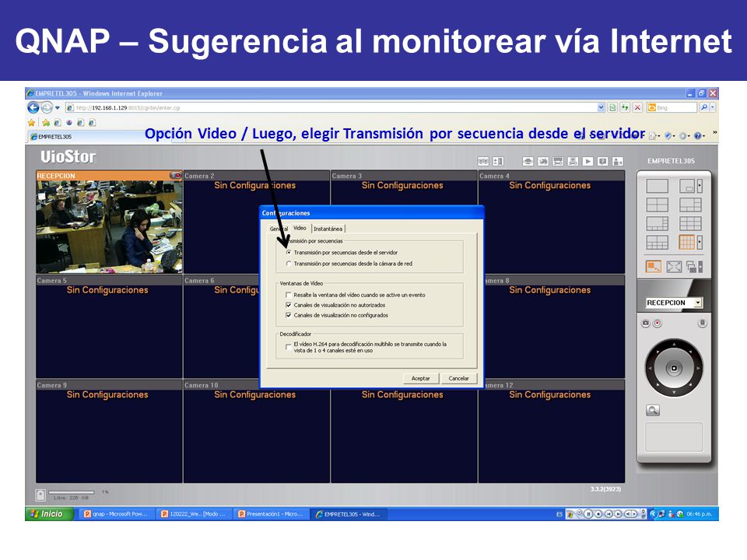Toggle full screen view icon
The width and height of the screenshot is (747, 560).
click(674, 267)
